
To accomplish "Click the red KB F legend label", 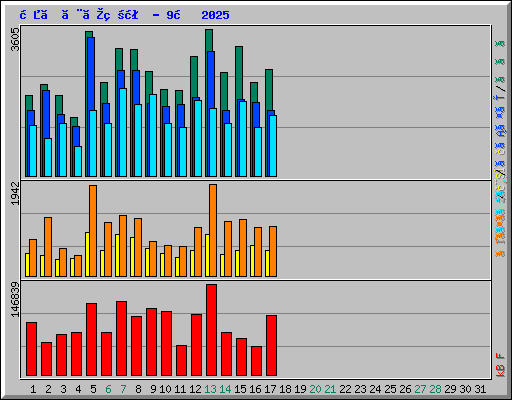I will click(501, 365).
